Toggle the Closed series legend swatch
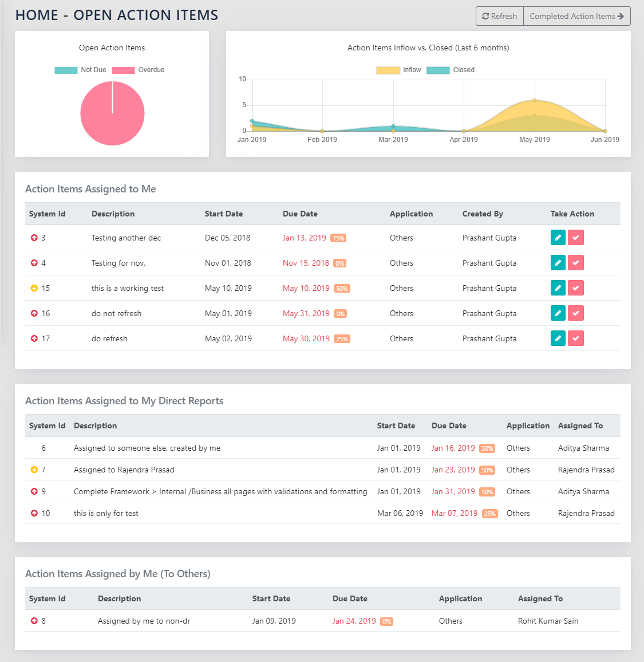This screenshot has height=662, width=644. [438, 70]
